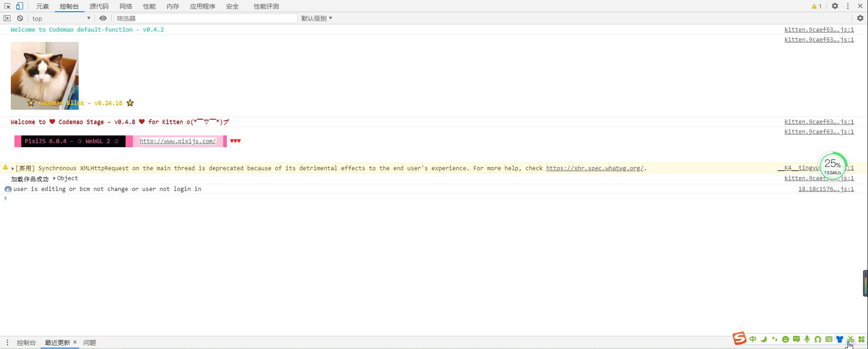Switch to the 元素 tab
The width and height of the screenshot is (868, 349).
tap(42, 6)
